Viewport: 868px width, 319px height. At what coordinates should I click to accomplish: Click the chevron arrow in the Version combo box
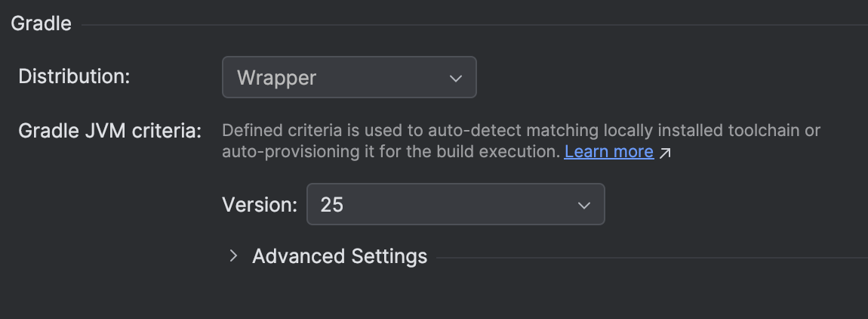click(x=583, y=205)
